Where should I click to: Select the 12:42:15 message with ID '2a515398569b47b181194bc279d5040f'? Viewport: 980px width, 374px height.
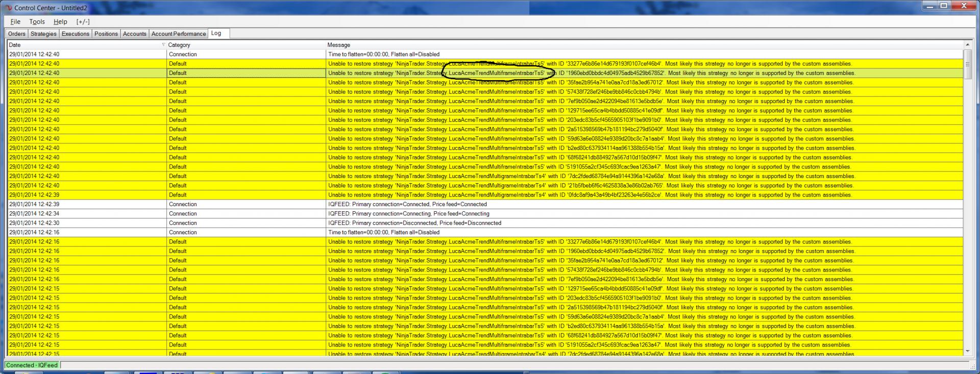click(644, 307)
